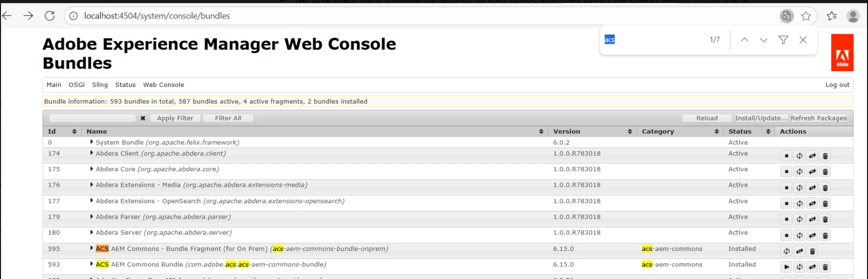Stop the Abdera Parser bundle
868x279 pixels.
click(x=786, y=219)
